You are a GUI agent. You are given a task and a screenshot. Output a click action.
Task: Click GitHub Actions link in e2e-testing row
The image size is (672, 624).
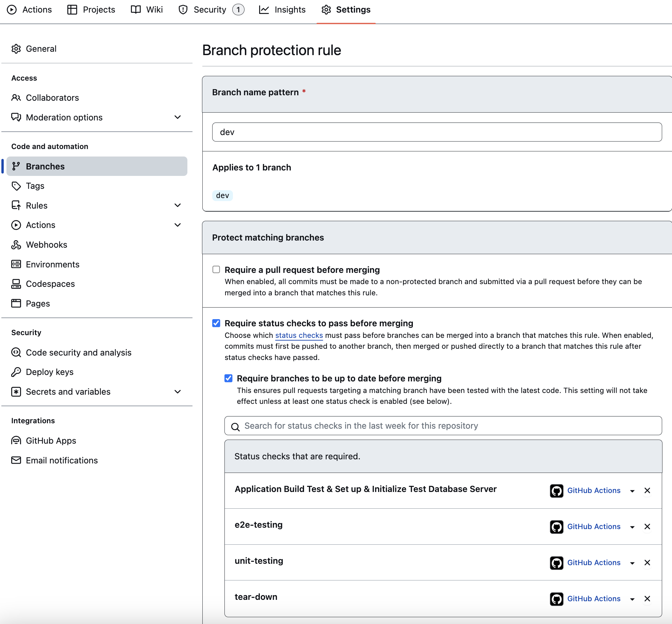[594, 526]
